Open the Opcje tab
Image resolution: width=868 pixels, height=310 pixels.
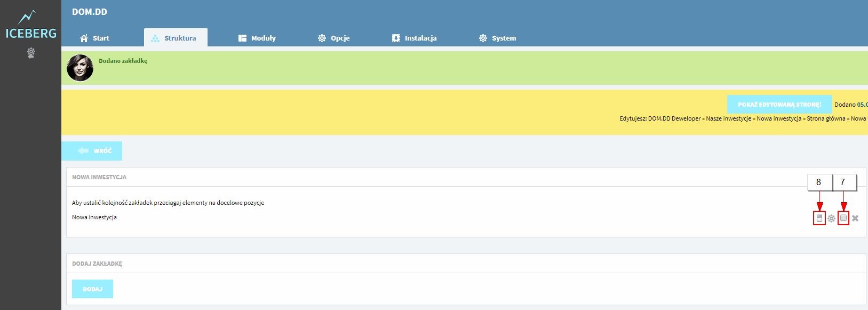point(334,38)
